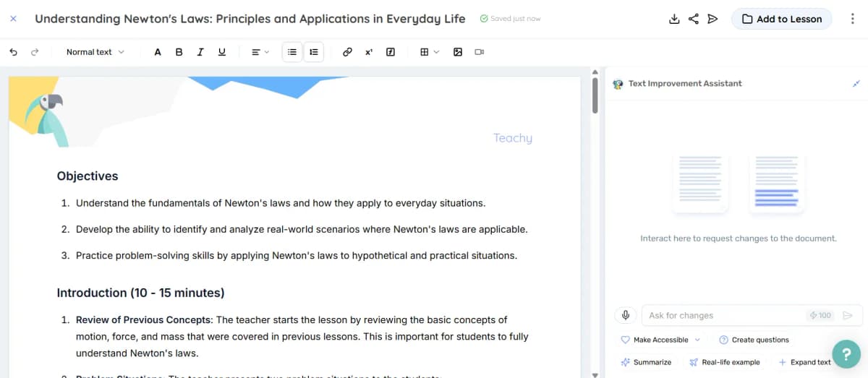Click the document vertical scrollbar thumb

595,95
